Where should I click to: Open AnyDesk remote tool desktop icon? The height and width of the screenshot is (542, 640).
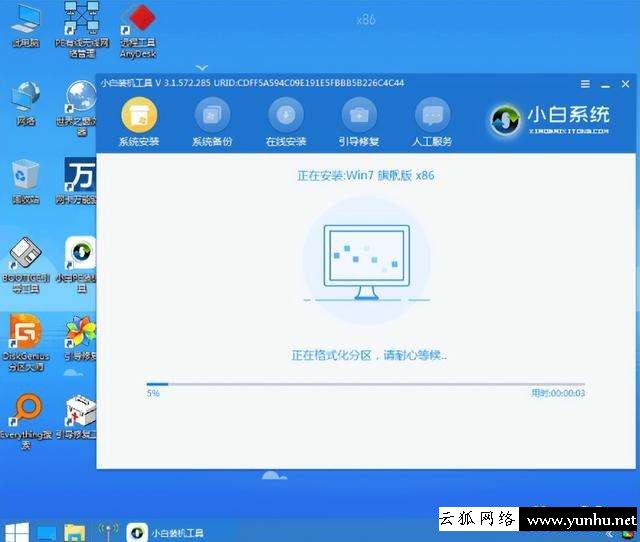pos(138,30)
